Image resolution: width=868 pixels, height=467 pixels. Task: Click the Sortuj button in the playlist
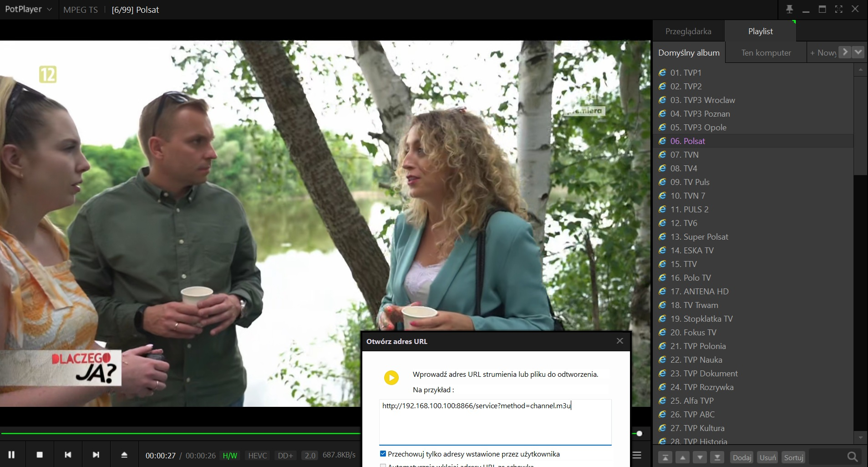tap(794, 457)
